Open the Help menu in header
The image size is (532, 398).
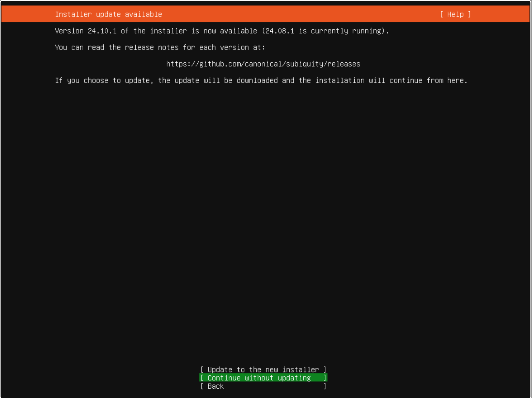coord(455,14)
